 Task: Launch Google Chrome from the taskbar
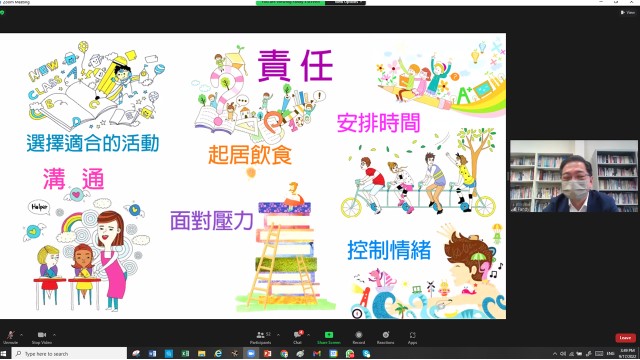(x=284, y=353)
